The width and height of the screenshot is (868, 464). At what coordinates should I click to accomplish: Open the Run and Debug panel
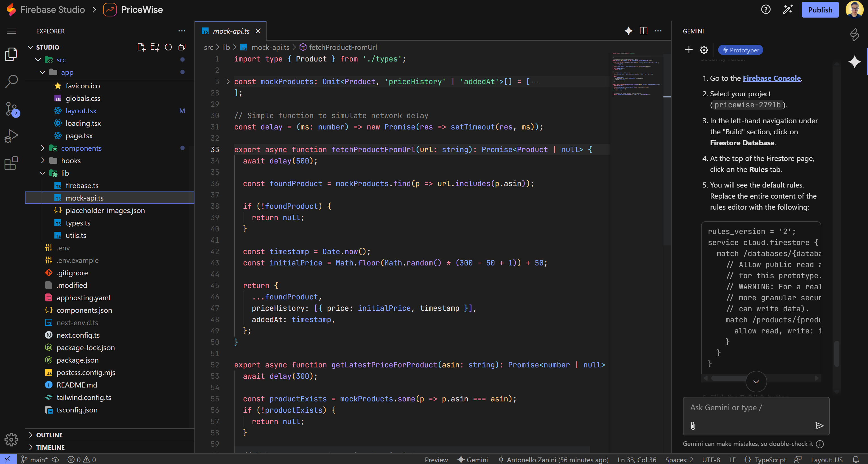pyautogui.click(x=11, y=135)
